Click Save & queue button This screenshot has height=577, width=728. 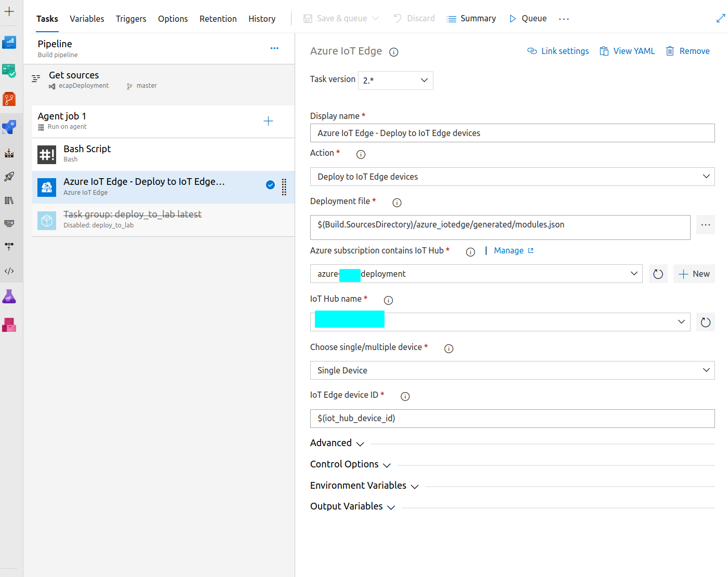[341, 19]
